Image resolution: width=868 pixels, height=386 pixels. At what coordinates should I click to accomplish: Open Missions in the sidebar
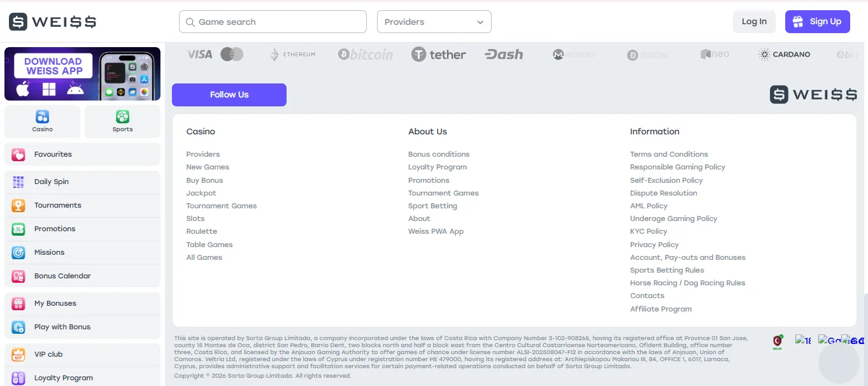[x=82, y=252]
